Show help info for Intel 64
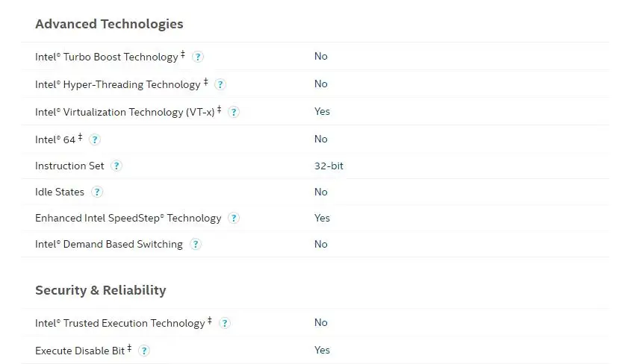This screenshot has height=364, width=625. 95,139
